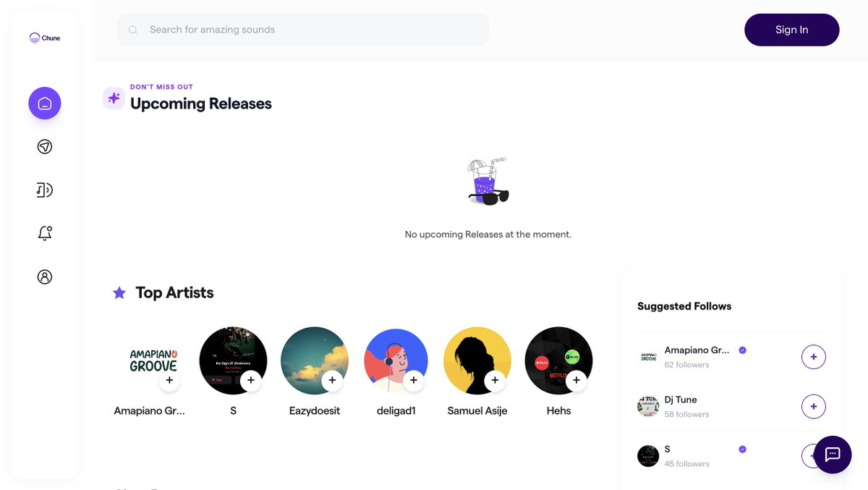Image resolution: width=868 pixels, height=490 pixels.
Task: Open Amapiano Gr... name in Suggested Follows
Action: coord(697,350)
